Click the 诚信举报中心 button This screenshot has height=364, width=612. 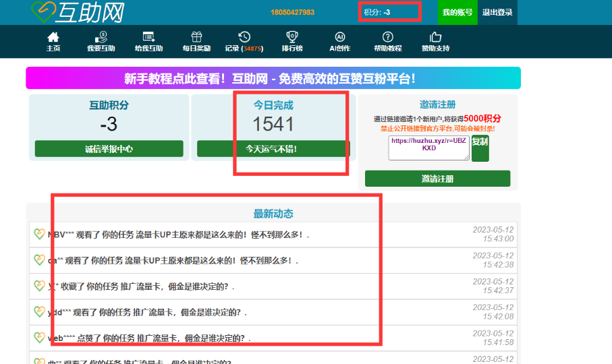pos(109,149)
